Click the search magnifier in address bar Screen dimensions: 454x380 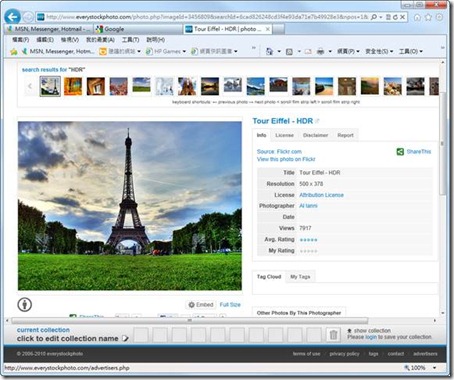click(x=374, y=17)
